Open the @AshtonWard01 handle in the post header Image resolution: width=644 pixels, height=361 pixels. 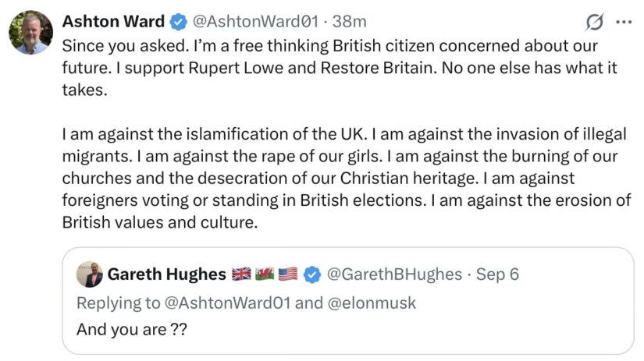tap(255, 22)
